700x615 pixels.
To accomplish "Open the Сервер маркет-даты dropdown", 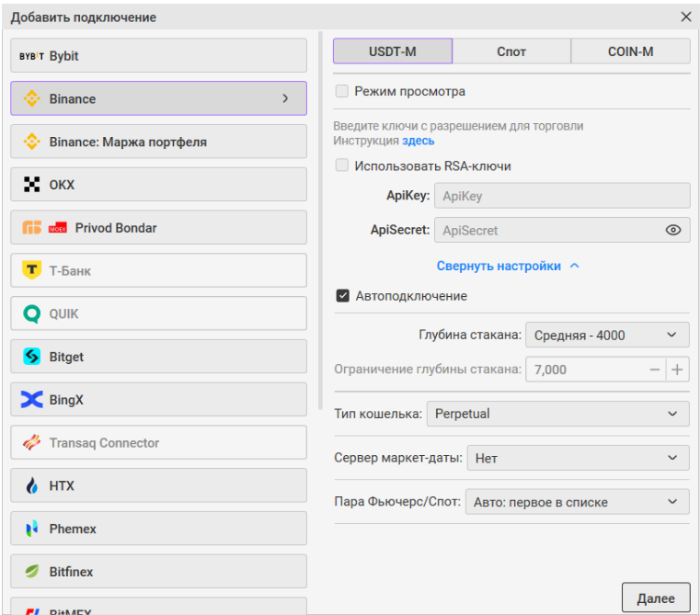I will [578, 458].
